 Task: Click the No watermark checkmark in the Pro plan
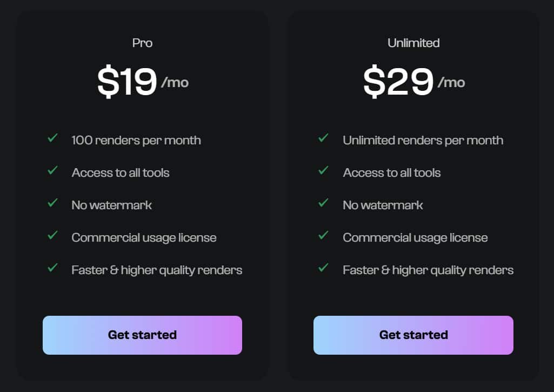[x=52, y=203]
